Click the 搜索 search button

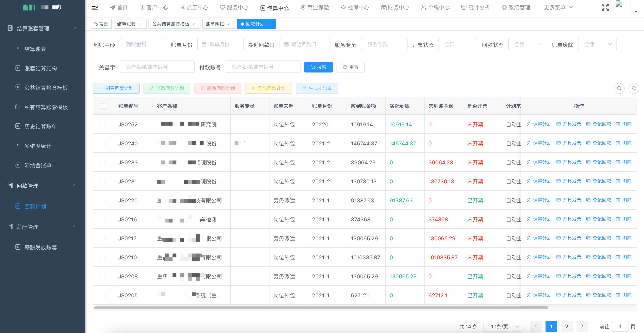[x=318, y=67]
